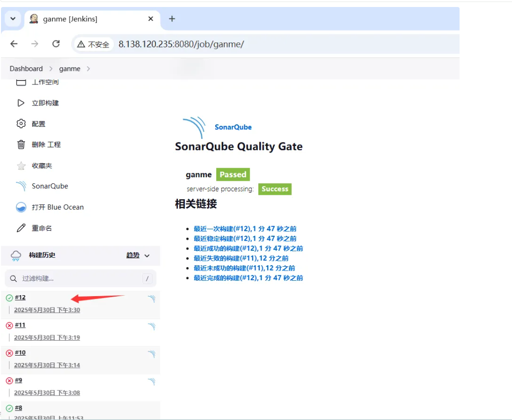
Task: Click the Success processing badge
Action: (275, 189)
